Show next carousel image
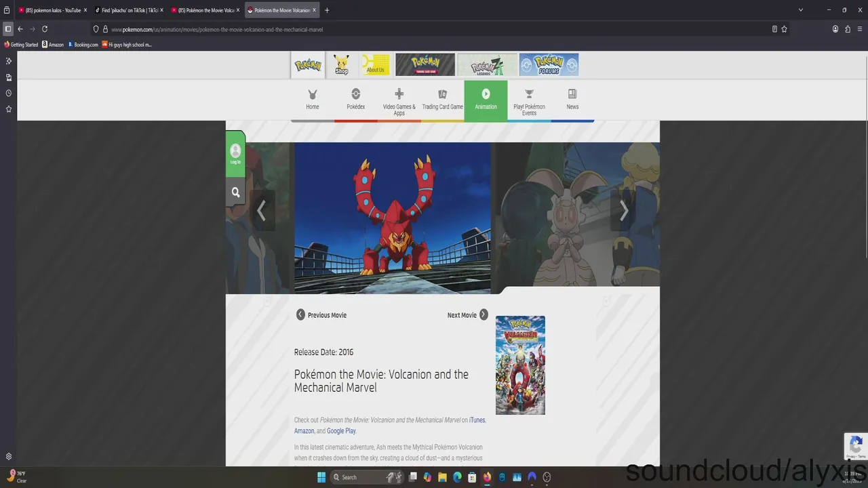Viewport: 868px width, 488px height. coord(623,211)
